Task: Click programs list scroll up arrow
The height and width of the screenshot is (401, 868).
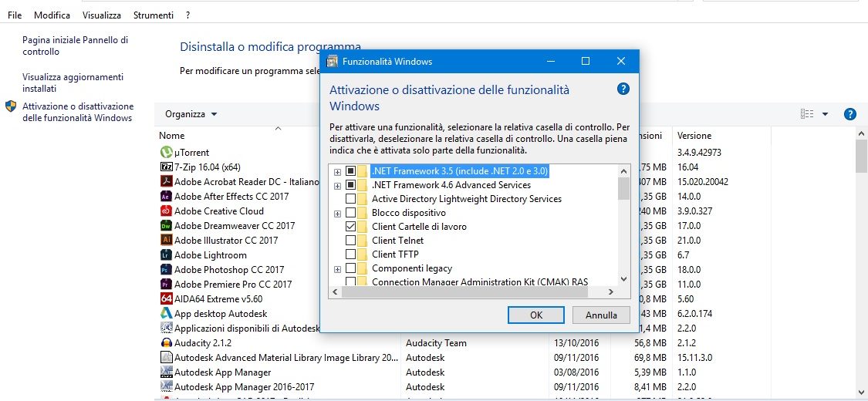Action: pos(861,134)
